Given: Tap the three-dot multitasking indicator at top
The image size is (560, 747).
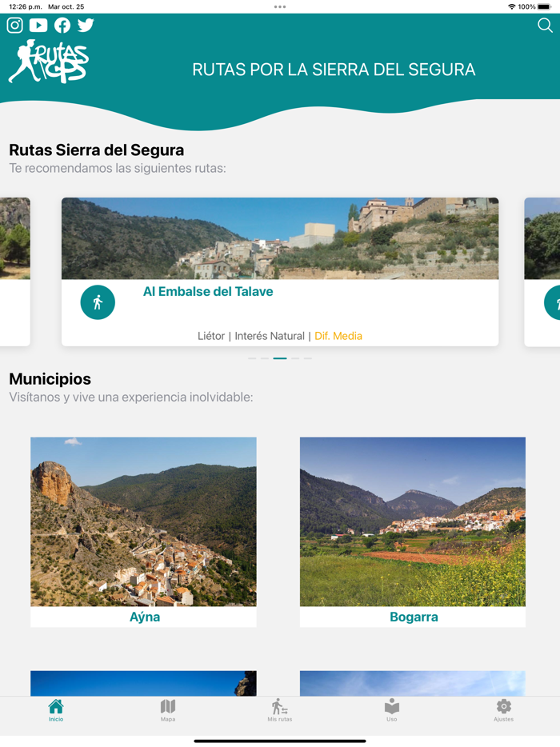Looking at the screenshot, I should (280, 6).
